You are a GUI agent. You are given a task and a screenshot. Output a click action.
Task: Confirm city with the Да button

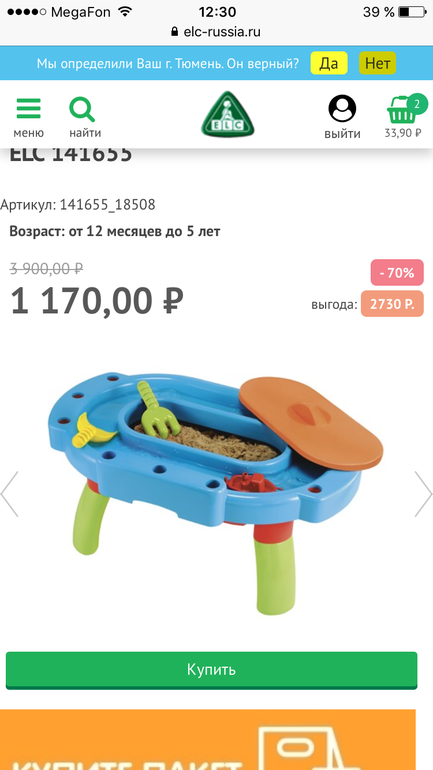click(328, 63)
